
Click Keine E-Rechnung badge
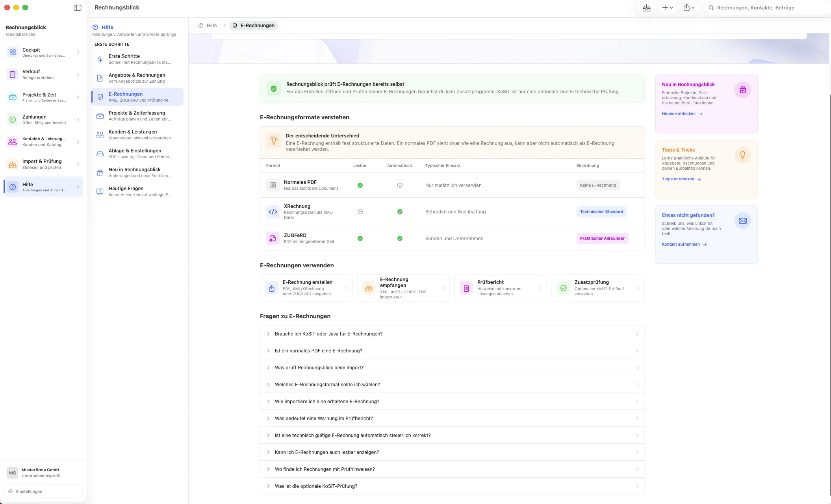(x=598, y=185)
